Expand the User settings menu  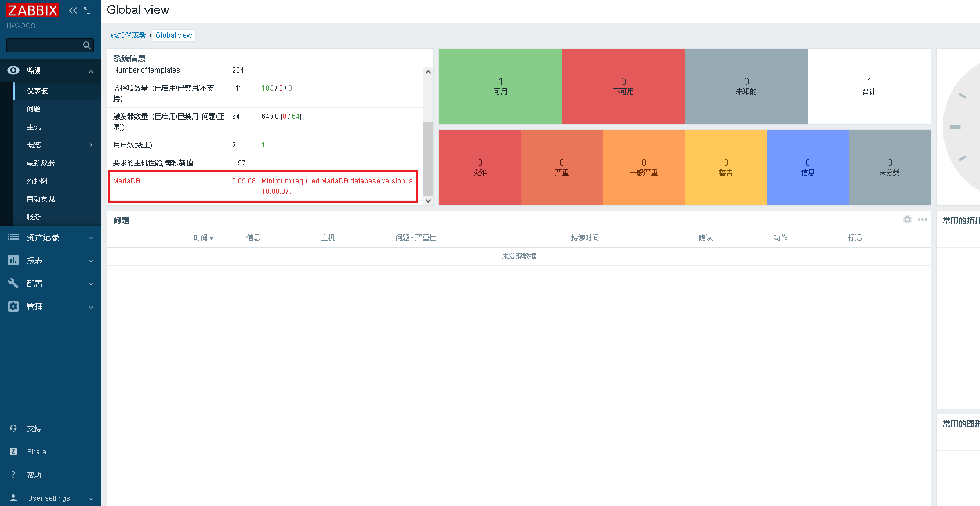point(50,498)
